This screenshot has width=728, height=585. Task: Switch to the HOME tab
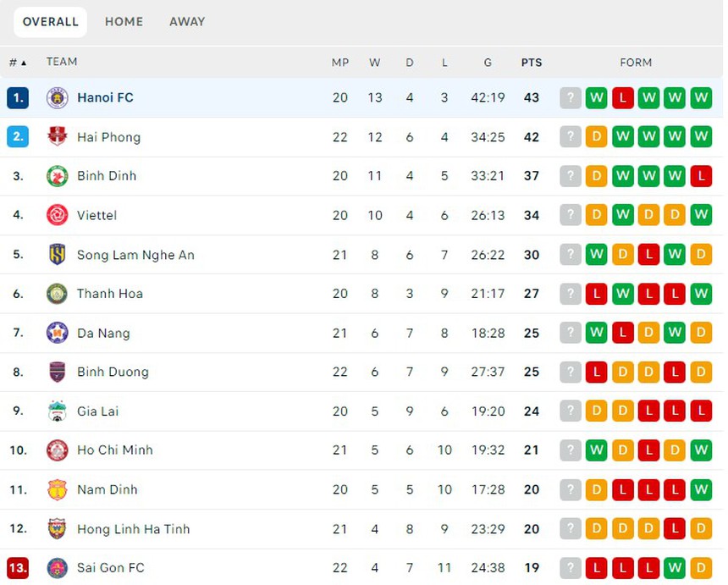(x=124, y=22)
